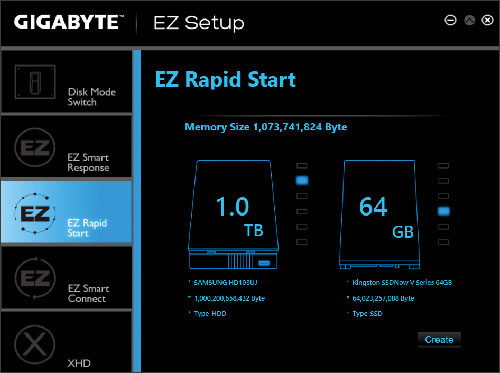Select the XHD circular X icon
Viewport: 500px width, 373px height.
point(35,344)
